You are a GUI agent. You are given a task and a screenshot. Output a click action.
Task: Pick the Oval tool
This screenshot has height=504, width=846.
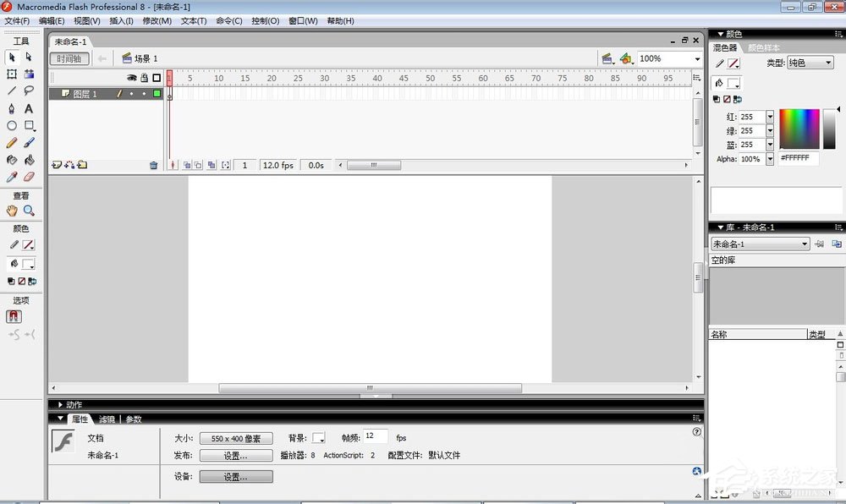tap(11, 125)
